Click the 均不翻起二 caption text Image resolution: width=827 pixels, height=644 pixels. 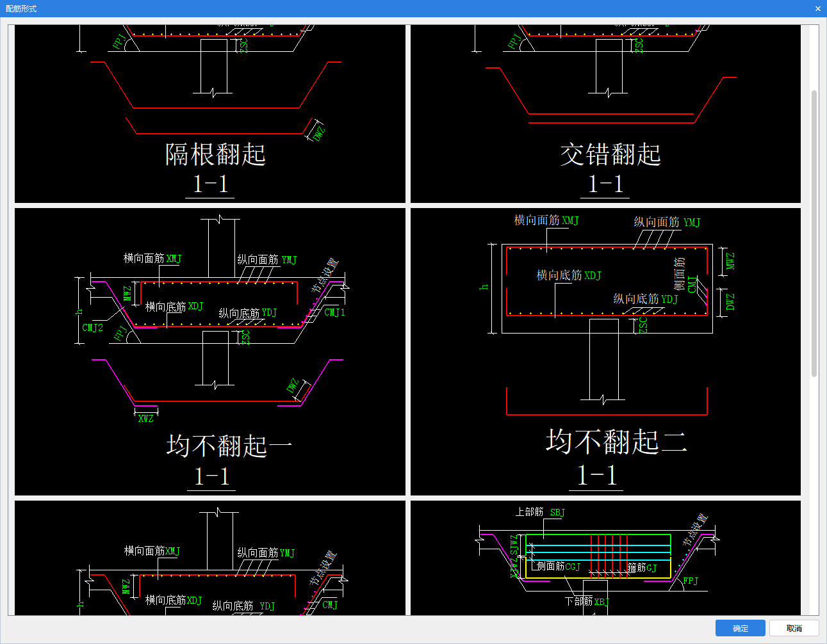point(616,442)
